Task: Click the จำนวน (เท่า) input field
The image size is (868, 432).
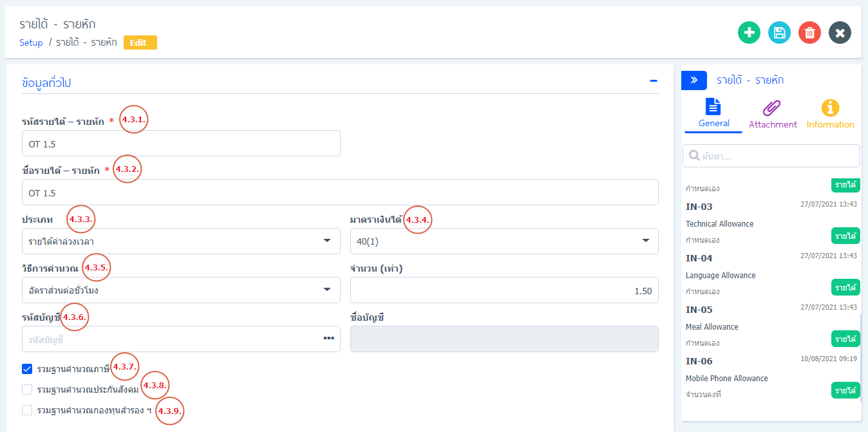Action: coord(504,290)
